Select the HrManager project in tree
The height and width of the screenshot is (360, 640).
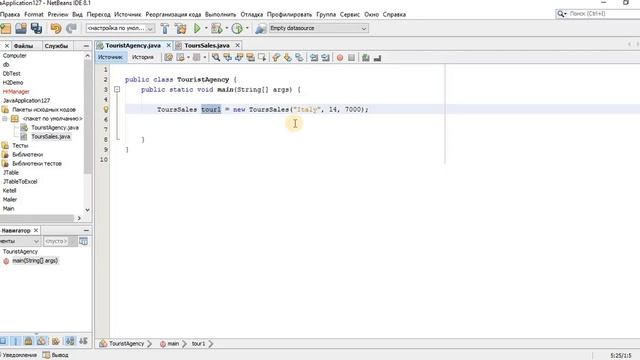[x=16, y=91]
